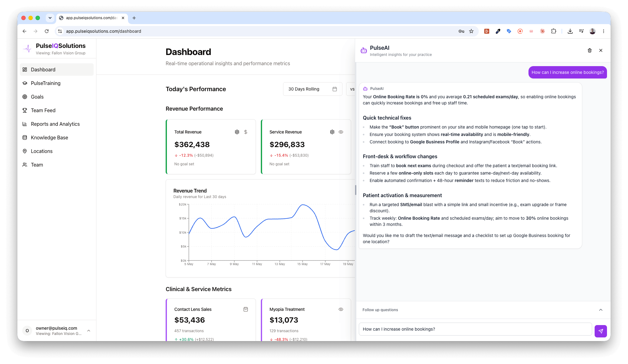The height and width of the screenshot is (364, 628).
Task: Close the PulseAI panel
Action: (601, 50)
